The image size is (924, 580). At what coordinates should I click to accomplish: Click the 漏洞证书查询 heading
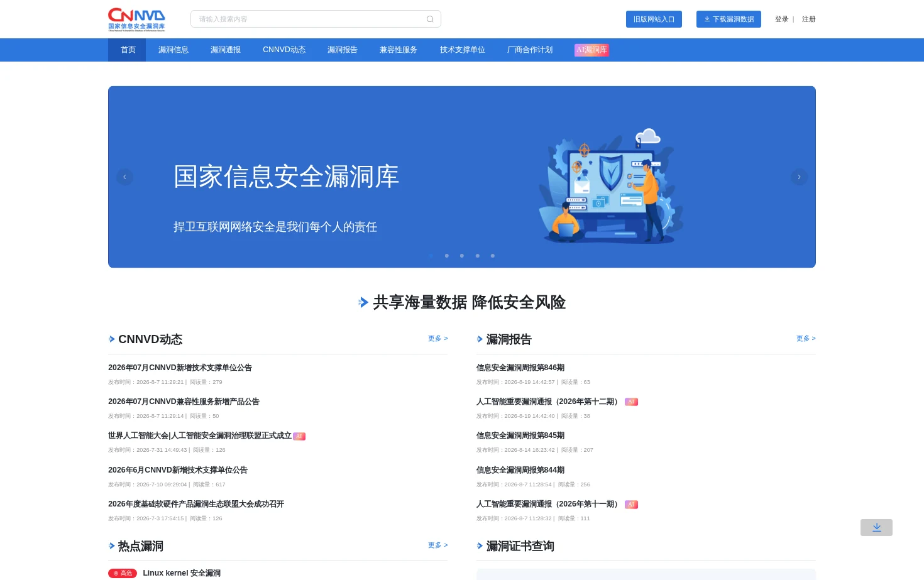tap(520, 546)
